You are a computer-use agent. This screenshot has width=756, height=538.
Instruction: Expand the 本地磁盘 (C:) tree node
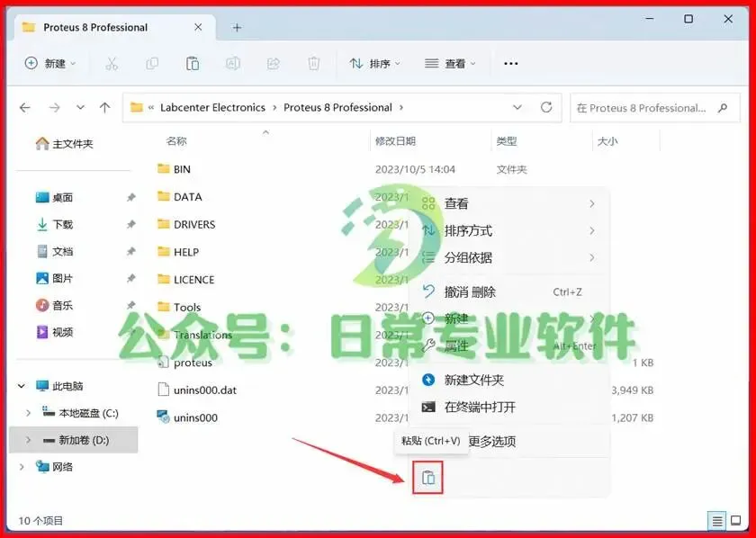click(x=28, y=413)
